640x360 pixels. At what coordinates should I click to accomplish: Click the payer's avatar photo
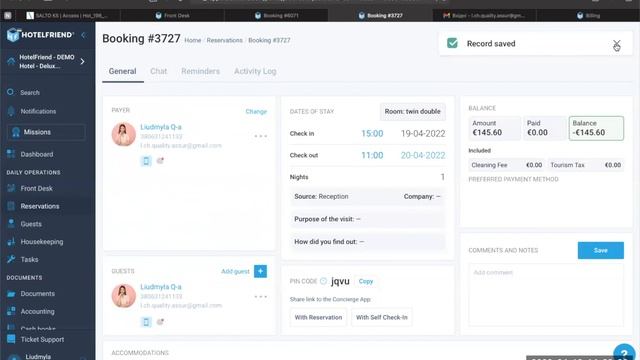tap(124, 134)
